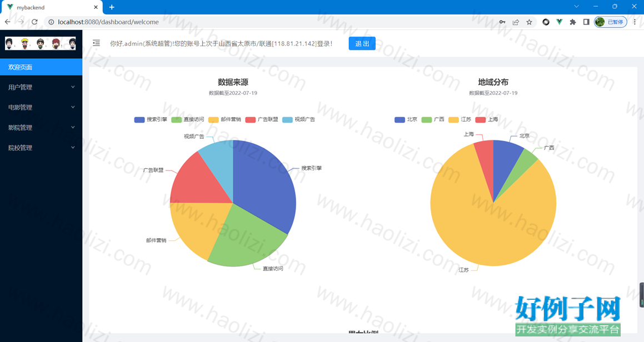Select the mybackend browser tab
The width and height of the screenshot is (644, 342).
(51, 7)
